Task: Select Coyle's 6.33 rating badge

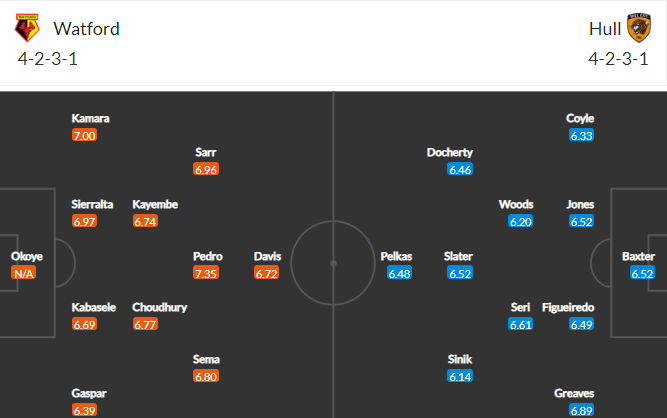Action: (x=581, y=136)
